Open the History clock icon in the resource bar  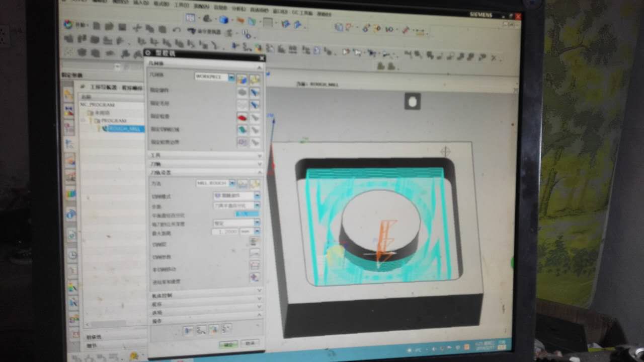pyautogui.click(x=71, y=254)
